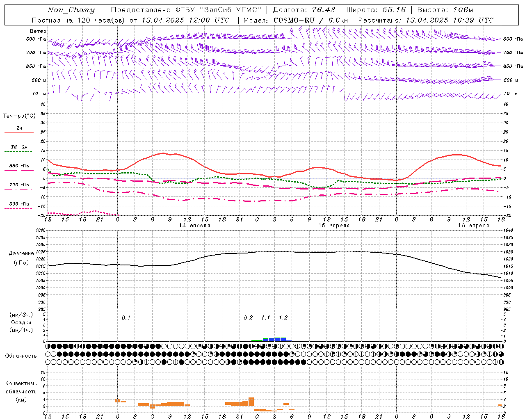Click the '14 апреля' date label
Viewport: 525px width, 420px height.
pos(194,226)
